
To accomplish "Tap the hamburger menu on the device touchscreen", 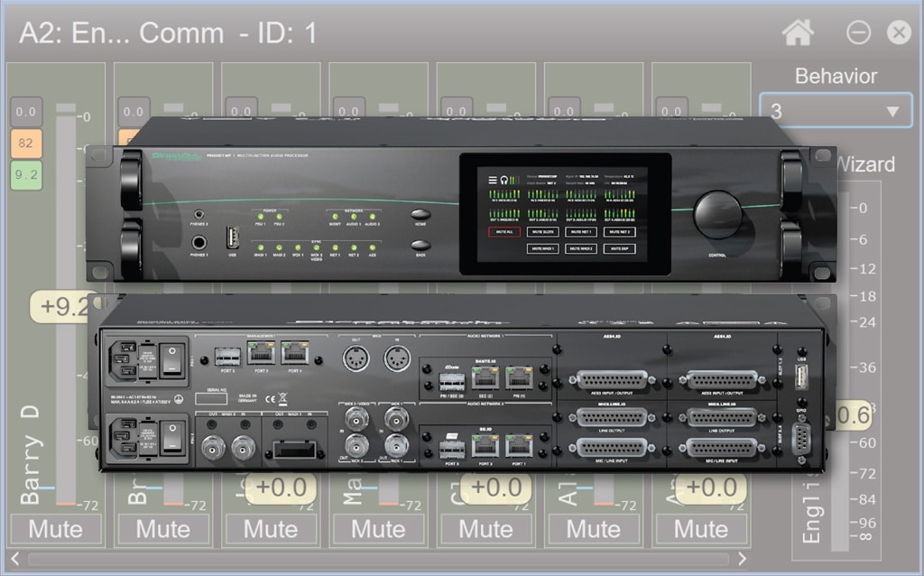I will pos(492,180).
